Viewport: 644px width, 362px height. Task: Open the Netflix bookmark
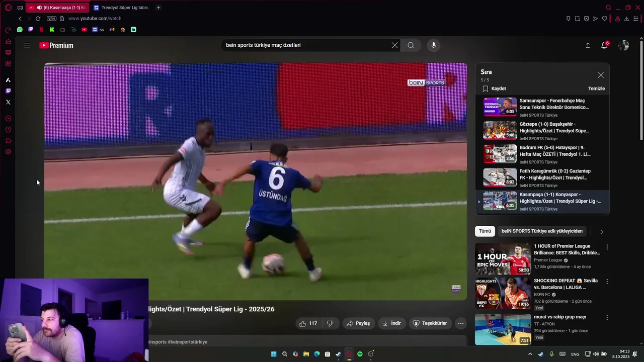point(41,30)
